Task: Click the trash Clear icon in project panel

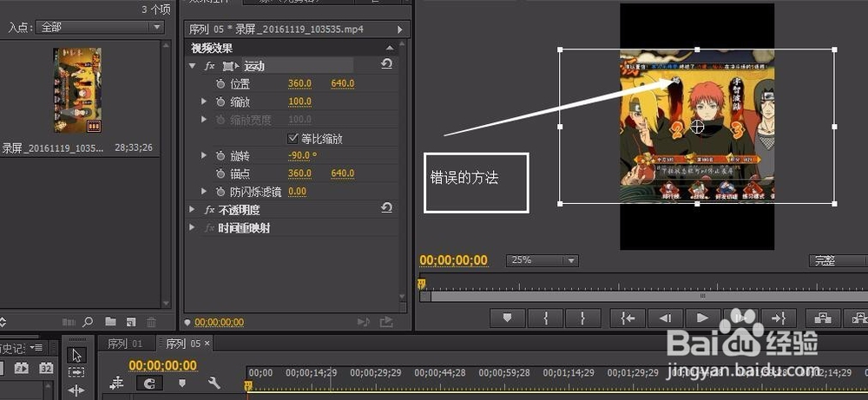Action: (151, 321)
